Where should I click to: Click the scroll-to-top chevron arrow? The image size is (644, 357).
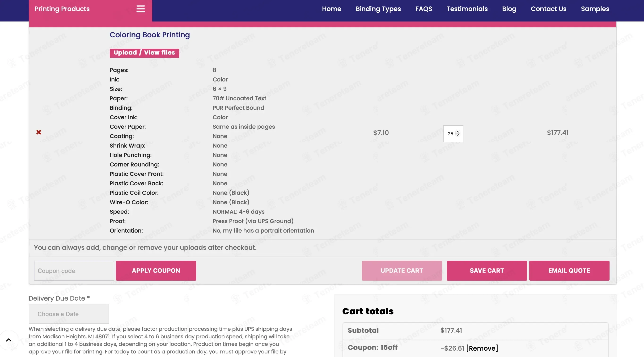[x=8, y=340]
